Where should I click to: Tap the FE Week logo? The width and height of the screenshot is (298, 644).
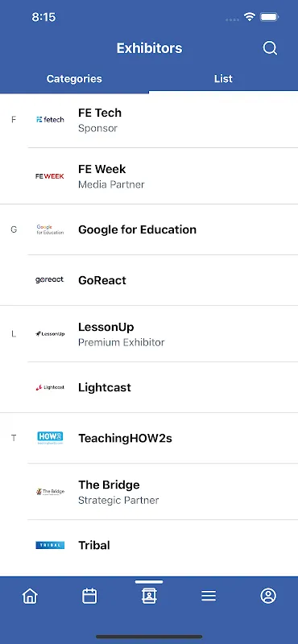pyautogui.click(x=50, y=176)
